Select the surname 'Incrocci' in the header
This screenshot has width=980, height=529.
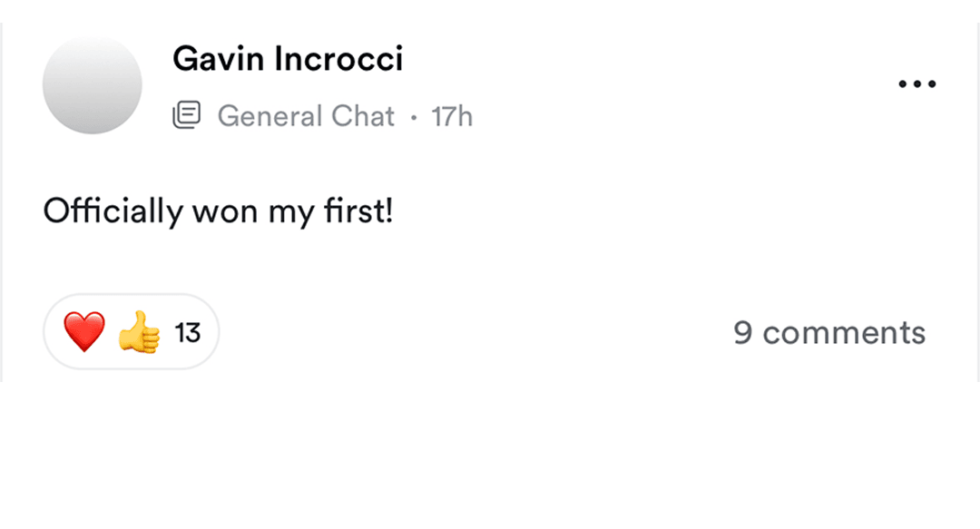(x=338, y=60)
